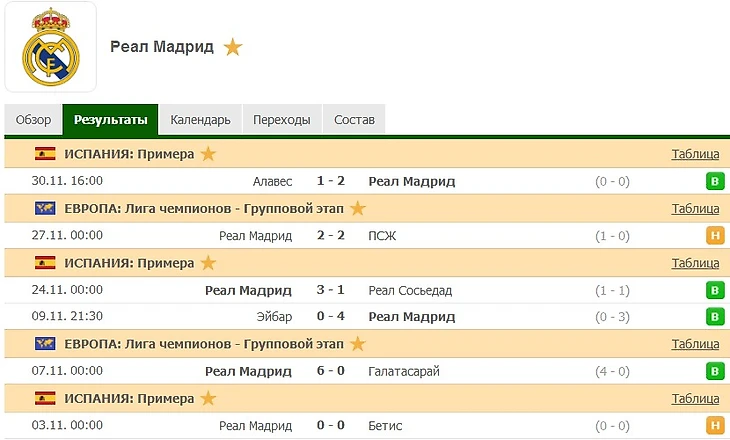Open Таблица link for first Лига чемпионов section
This screenshot has height=440, width=730.
(x=695, y=209)
